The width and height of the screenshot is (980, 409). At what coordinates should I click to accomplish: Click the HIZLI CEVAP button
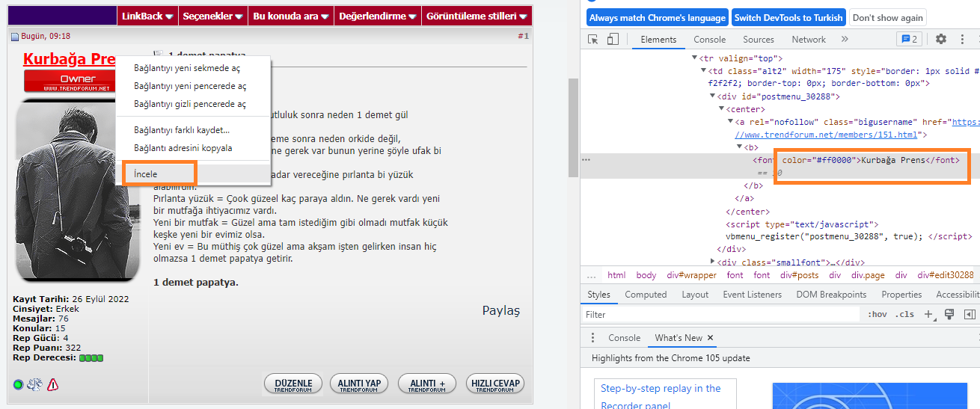pos(494,384)
